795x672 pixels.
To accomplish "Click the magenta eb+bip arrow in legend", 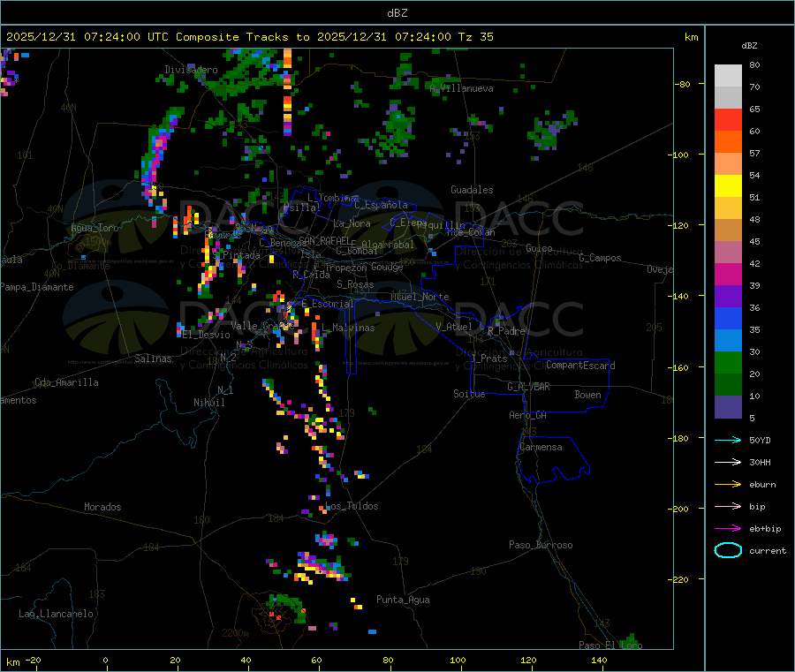I will click(728, 528).
